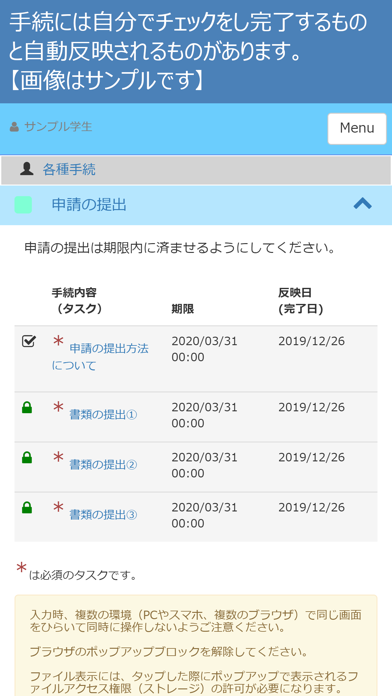
Task: Click the サンプル学生 user name
Action: point(58,127)
